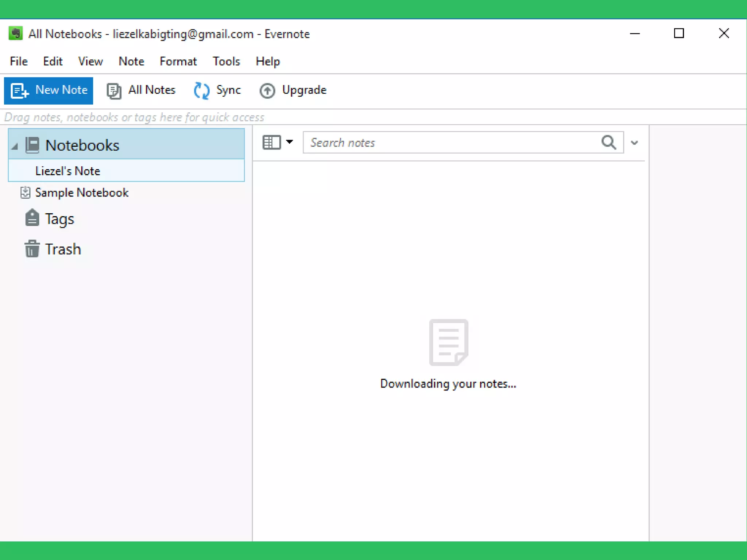Select the Tags section icon
This screenshot has height=560, width=747.
(32, 218)
